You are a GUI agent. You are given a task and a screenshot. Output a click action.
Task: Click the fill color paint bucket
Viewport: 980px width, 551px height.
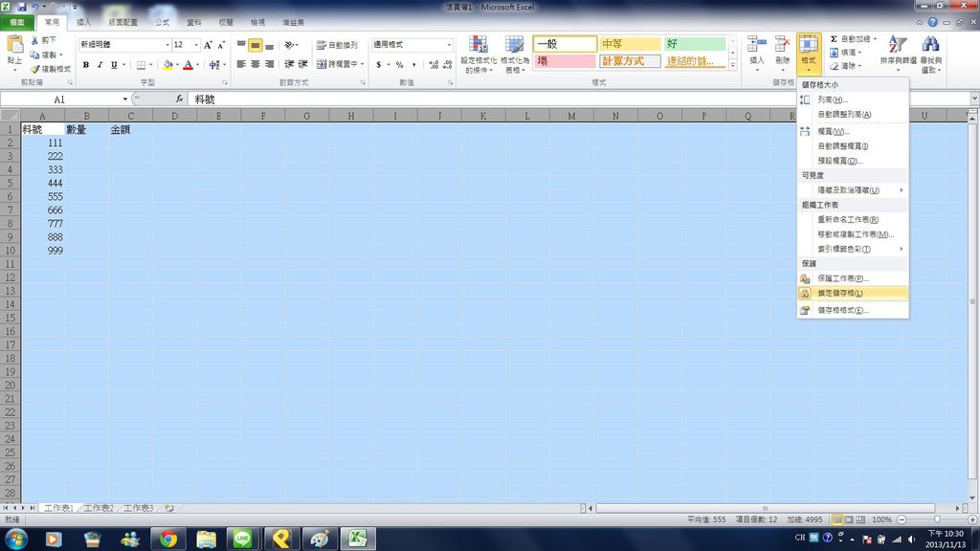point(167,64)
